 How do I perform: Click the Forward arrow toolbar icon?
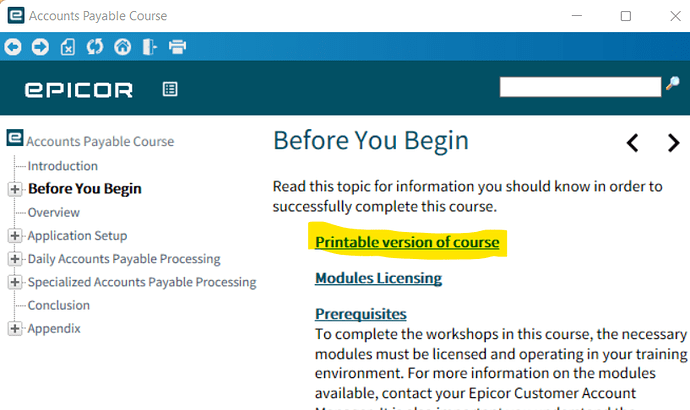pos(40,47)
